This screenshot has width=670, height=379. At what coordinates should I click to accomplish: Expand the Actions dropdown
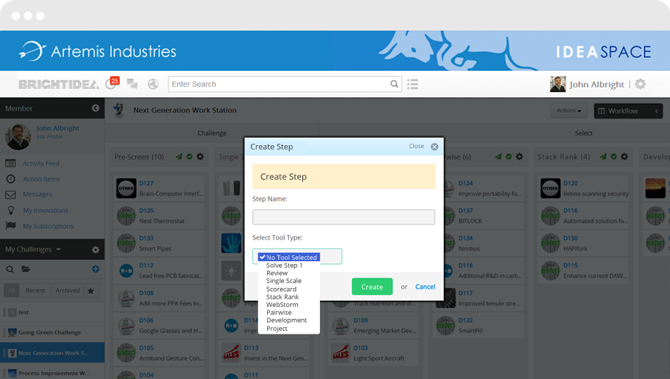[x=569, y=111]
